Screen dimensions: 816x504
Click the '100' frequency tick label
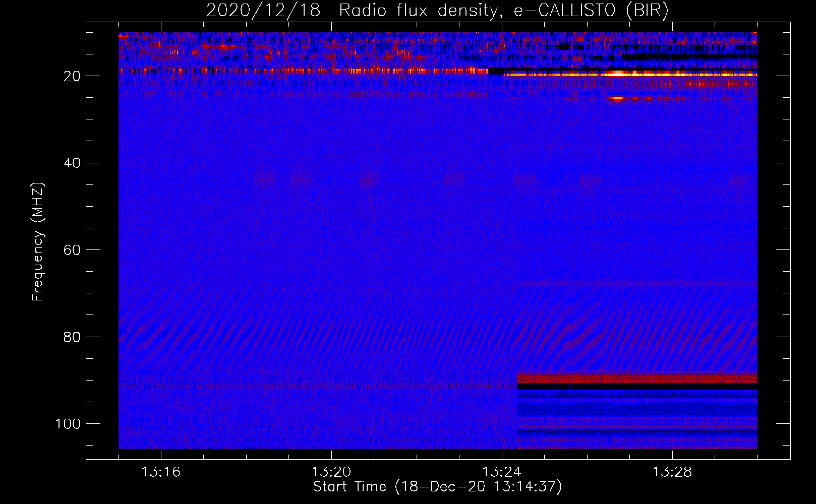[68, 424]
